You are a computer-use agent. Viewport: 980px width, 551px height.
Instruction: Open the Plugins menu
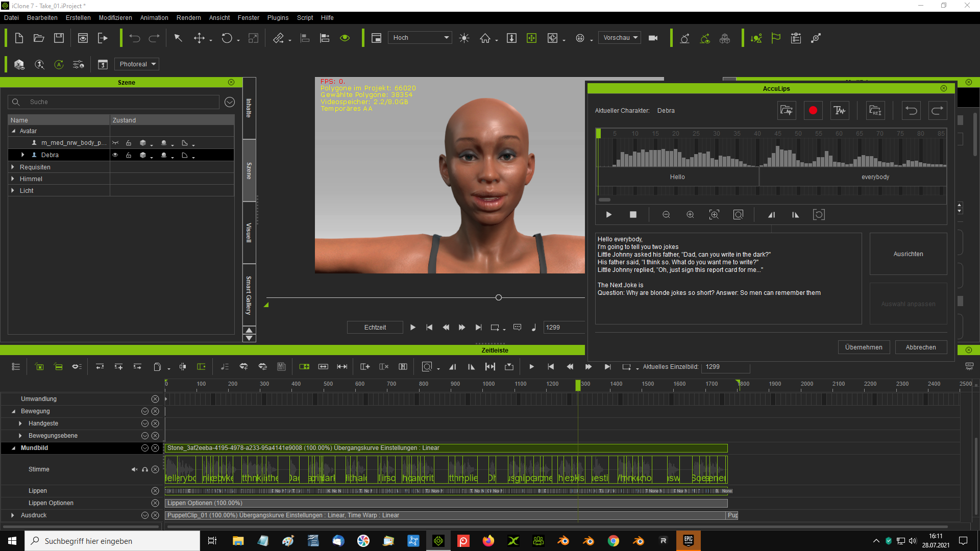(x=278, y=18)
